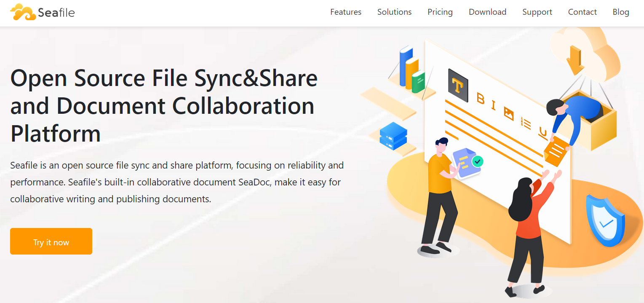Go to the Pricing page
This screenshot has width=644, height=303.
coord(440,12)
